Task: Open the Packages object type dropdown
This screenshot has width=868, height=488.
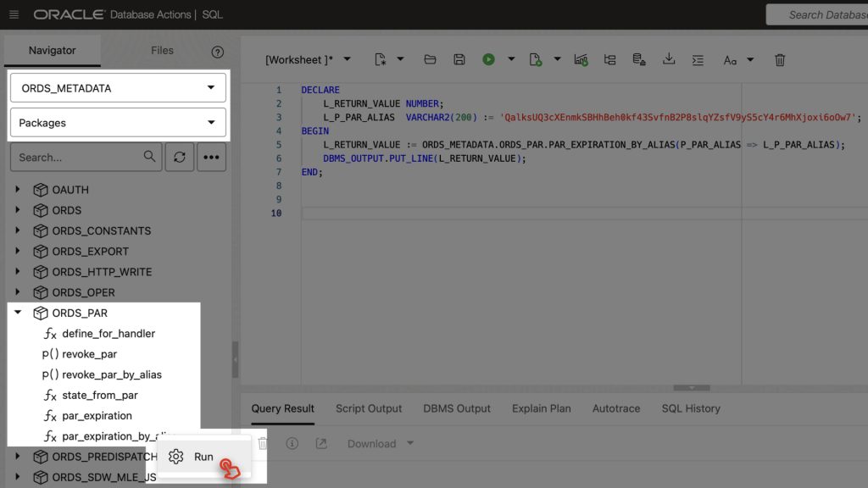Action: coord(118,122)
